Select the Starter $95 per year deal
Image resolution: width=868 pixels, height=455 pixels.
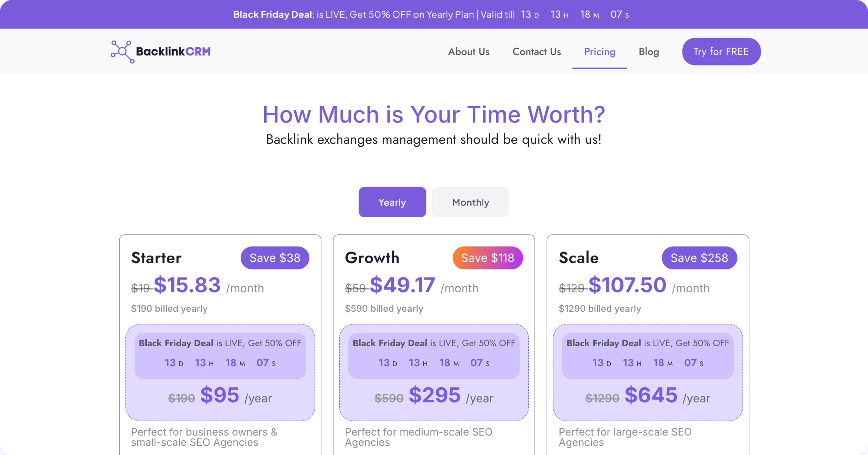pyautogui.click(x=220, y=395)
